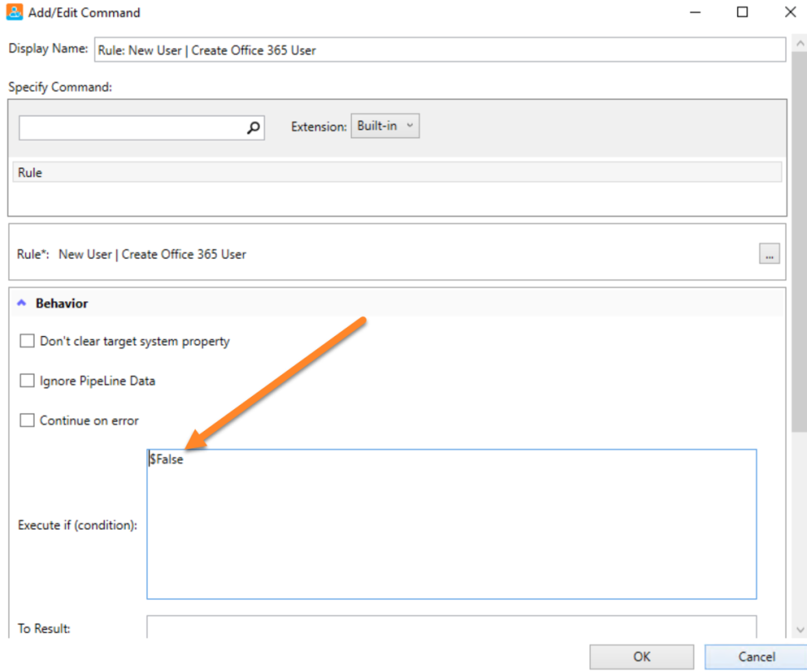Click the vertical scrollbar thumb

click(800, 242)
